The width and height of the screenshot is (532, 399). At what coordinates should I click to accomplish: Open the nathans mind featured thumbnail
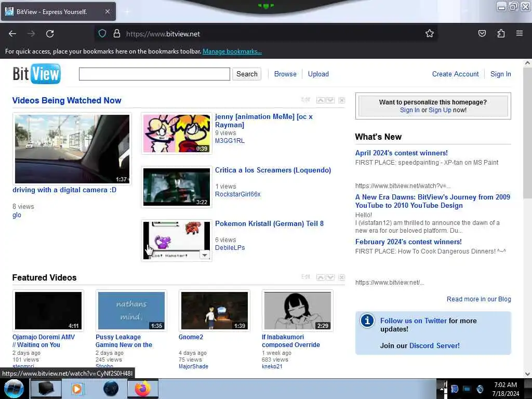pyautogui.click(x=131, y=311)
